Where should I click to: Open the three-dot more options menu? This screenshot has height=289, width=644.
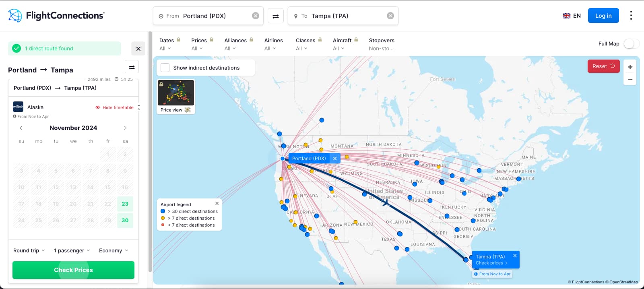[631, 15]
